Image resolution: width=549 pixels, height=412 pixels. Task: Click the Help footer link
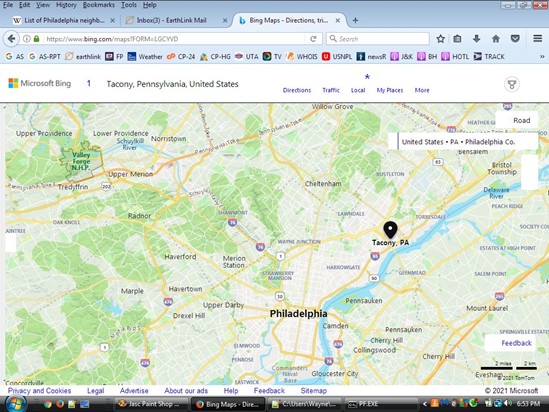coord(231,391)
